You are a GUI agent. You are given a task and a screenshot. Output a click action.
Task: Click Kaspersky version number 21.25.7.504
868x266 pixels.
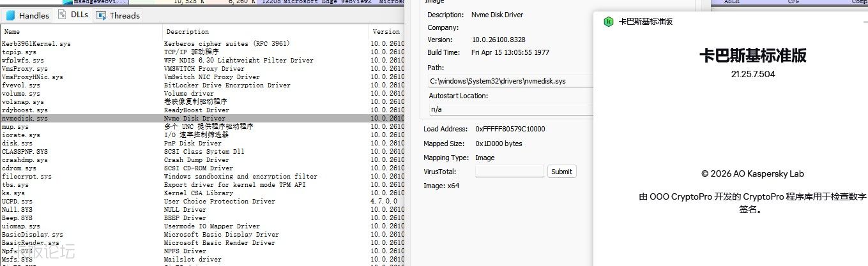pyautogui.click(x=752, y=74)
